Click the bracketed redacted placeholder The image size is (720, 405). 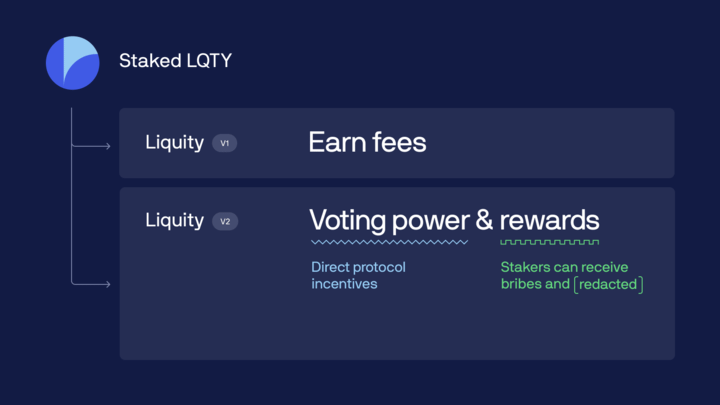(x=608, y=284)
